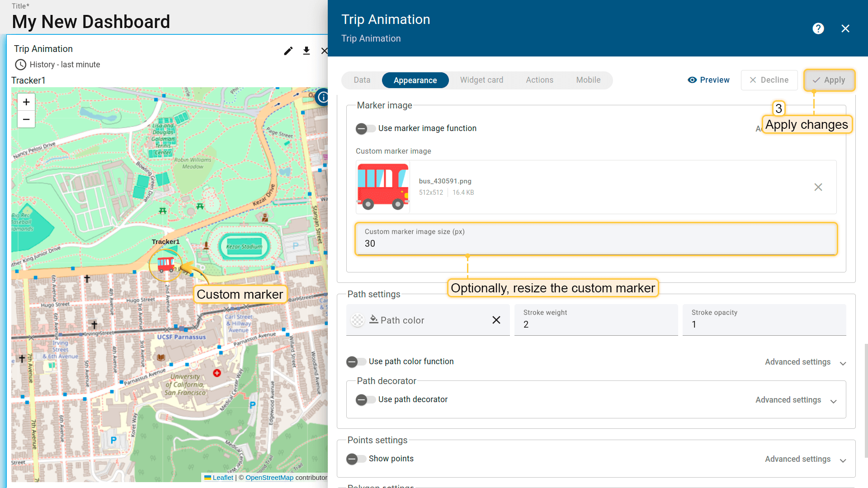This screenshot has height=488, width=868.
Task: Open the help question mark icon
Action: (818, 28)
